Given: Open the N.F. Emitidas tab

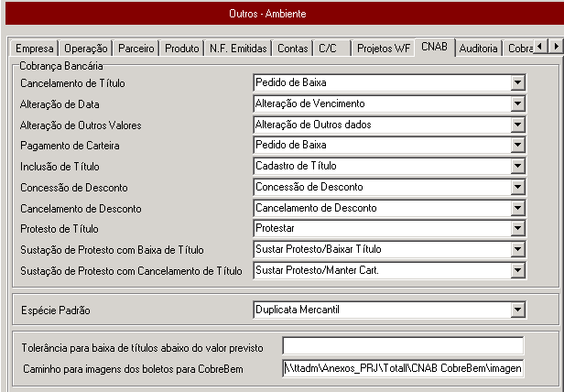Looking at the screenshot, I should click(x=238, y=49).
